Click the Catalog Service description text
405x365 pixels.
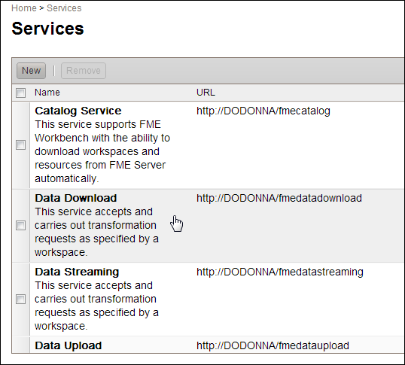102,151
